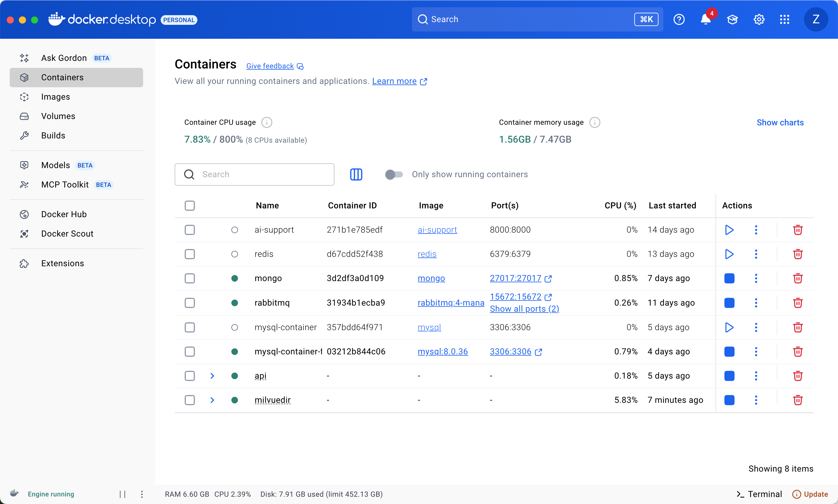
Task: Open more actions menu for redis
Action: (x=756, y=254)
